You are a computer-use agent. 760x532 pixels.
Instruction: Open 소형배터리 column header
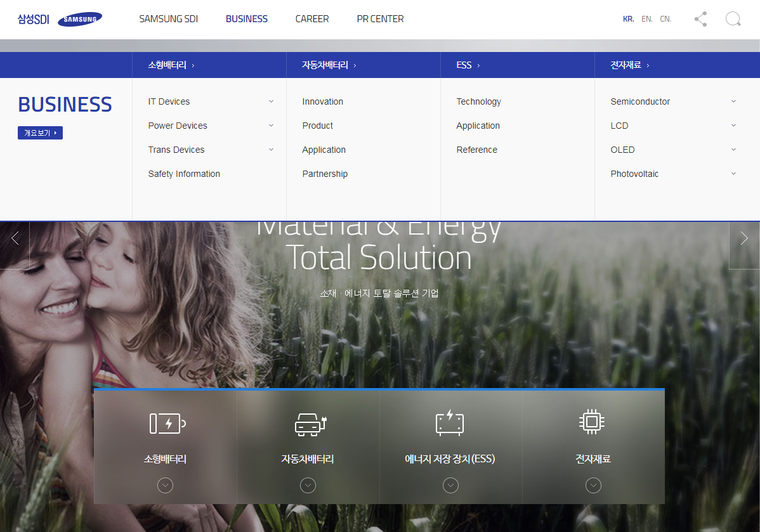pos(171,65)
